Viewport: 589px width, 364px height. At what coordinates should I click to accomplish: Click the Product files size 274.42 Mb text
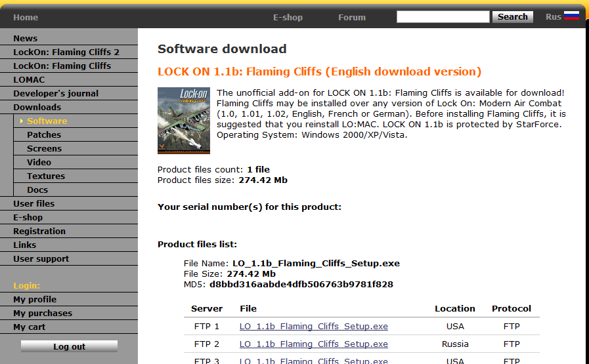click(223, 180)
